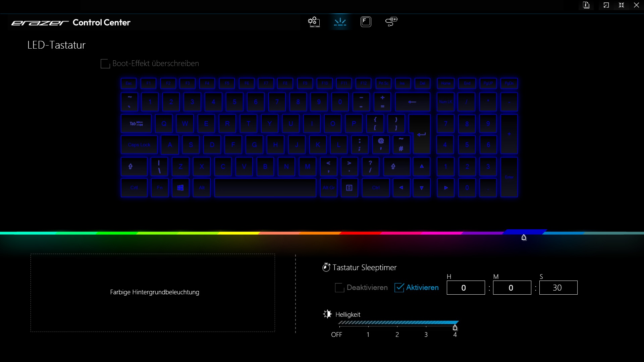Click the minutes input field
This screenshot has width=644, height=362.
512,288
